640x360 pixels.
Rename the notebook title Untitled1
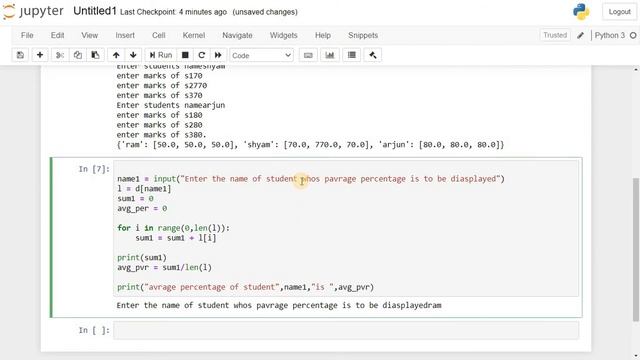95,11
